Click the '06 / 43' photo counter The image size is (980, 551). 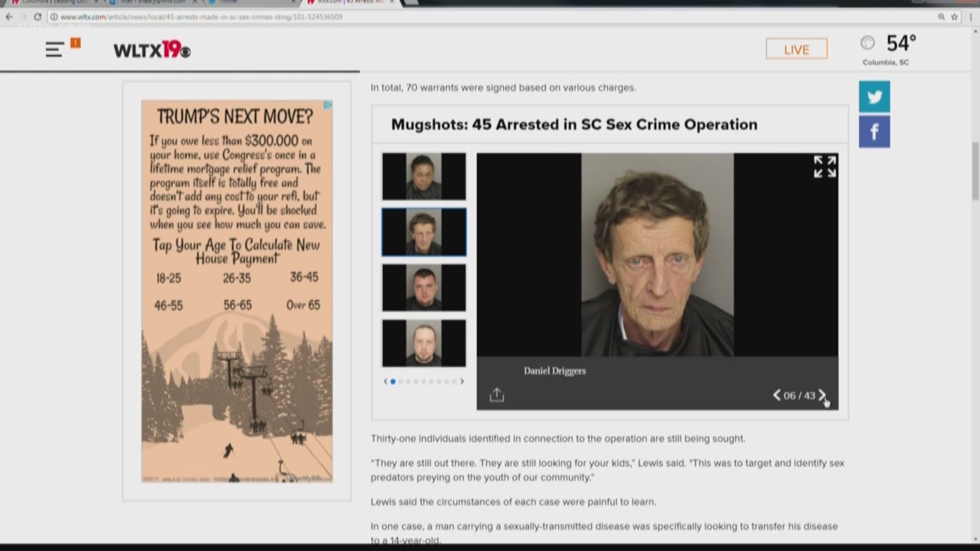799,395
